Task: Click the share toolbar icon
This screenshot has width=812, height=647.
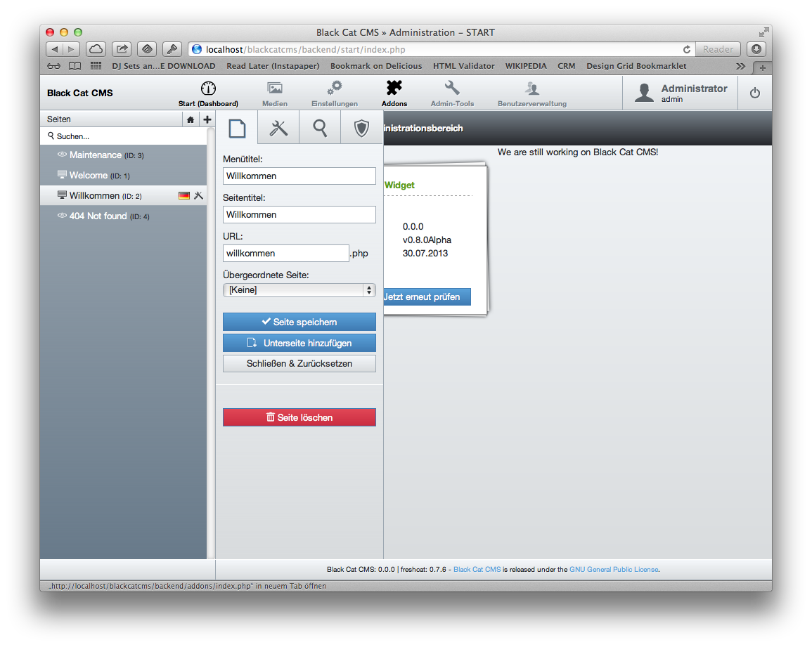Action: click(122, 49)
